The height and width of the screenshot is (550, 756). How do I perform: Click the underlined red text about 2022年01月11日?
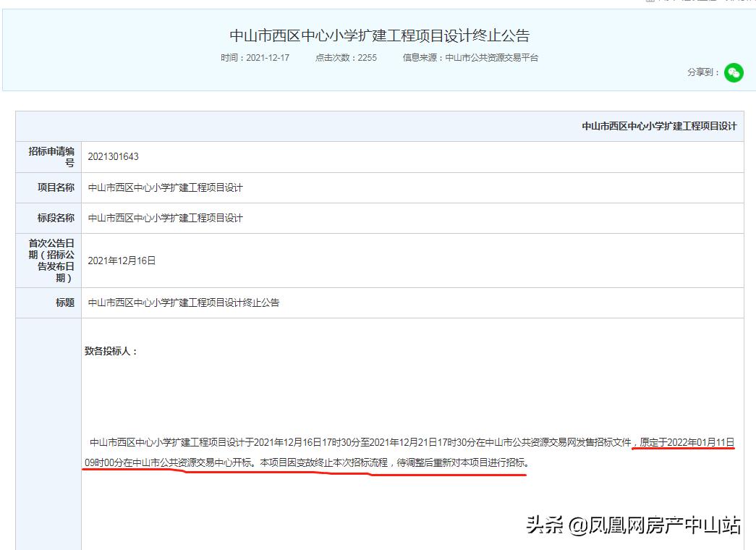pyautogui.click(x=686, y=444)
